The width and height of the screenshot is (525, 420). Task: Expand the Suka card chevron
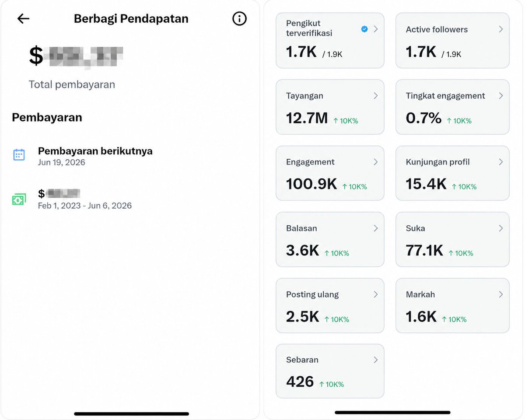pos(501,228)
